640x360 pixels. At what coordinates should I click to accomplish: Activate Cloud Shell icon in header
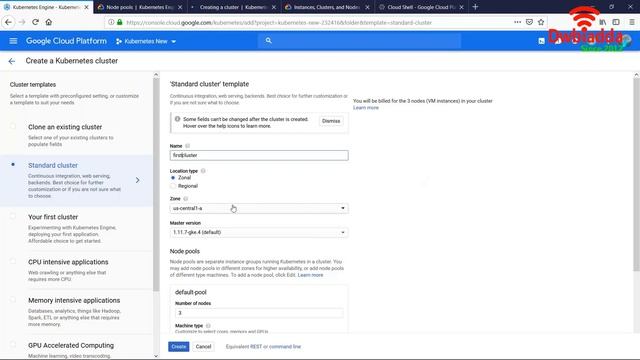click(x=541, y=41)
